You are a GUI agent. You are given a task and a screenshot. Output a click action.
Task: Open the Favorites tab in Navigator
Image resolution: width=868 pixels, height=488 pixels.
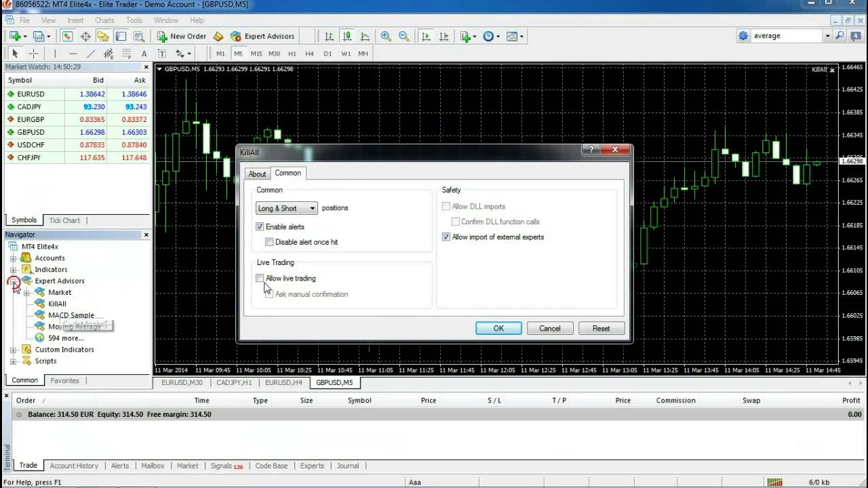pos(64,380)
